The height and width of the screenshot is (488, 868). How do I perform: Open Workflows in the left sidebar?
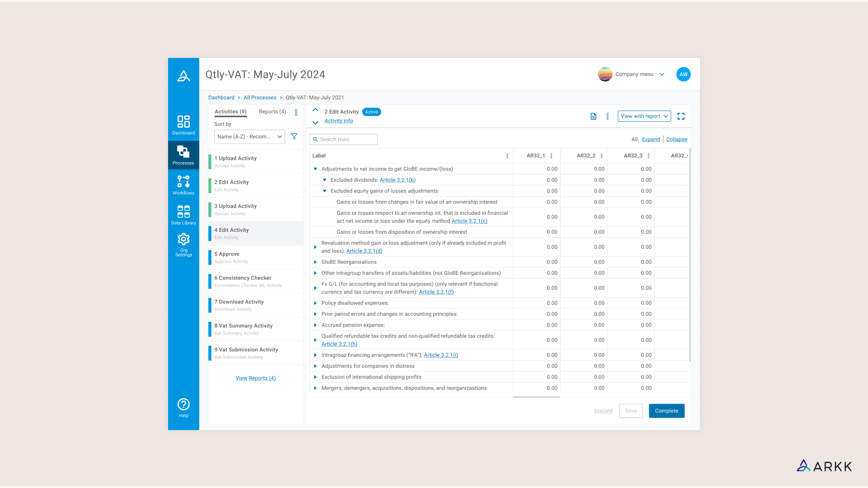[x=183, y=185]
